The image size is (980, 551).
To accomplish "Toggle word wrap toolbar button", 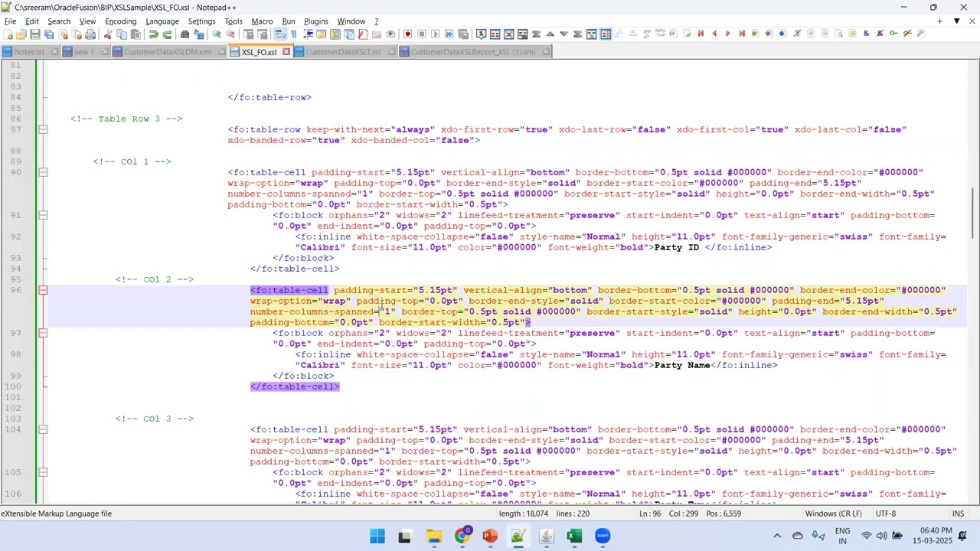I will pos(280,34).
